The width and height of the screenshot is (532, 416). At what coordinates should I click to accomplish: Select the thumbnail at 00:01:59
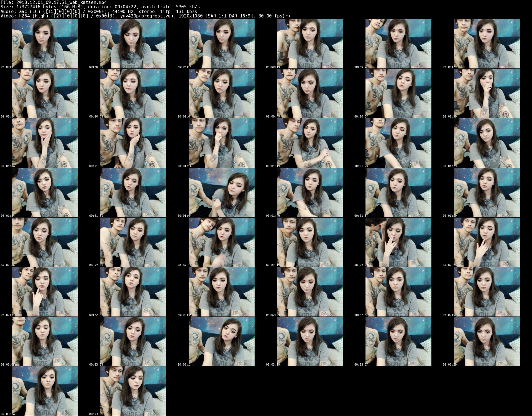(x=487, y=193)
